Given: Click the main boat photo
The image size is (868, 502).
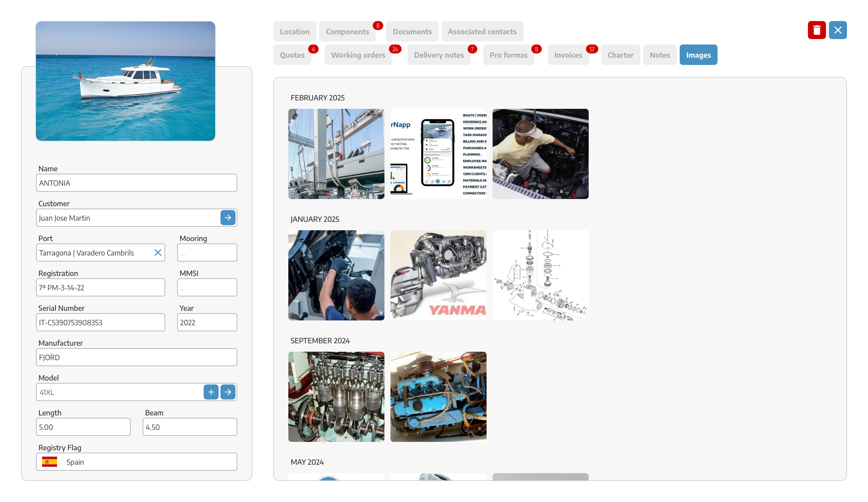Looking at the screenshot, I should (125, 81).
